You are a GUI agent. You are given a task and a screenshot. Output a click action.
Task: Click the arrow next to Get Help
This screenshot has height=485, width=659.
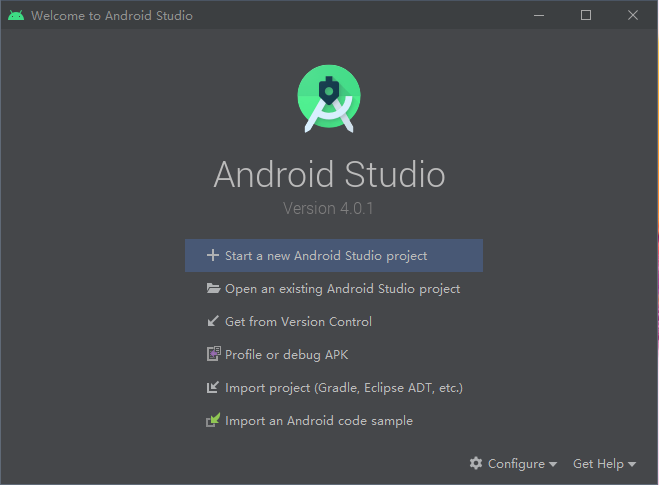(x=632, y=464)
